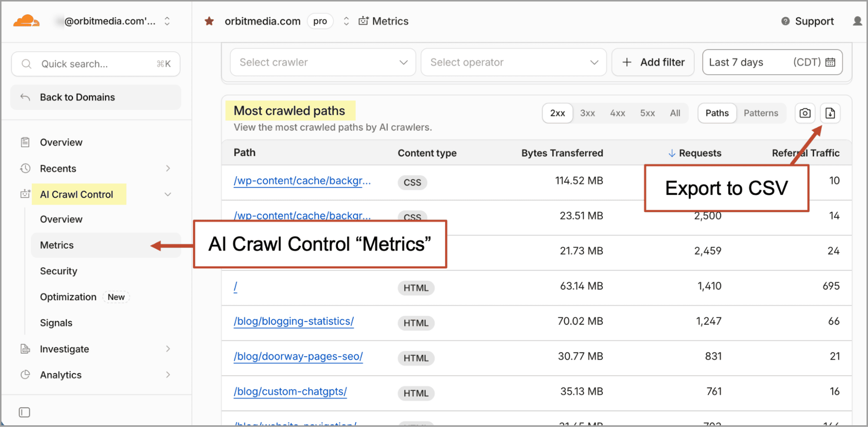
Task: Open the Security sidebar item
Action: (59, 271)
